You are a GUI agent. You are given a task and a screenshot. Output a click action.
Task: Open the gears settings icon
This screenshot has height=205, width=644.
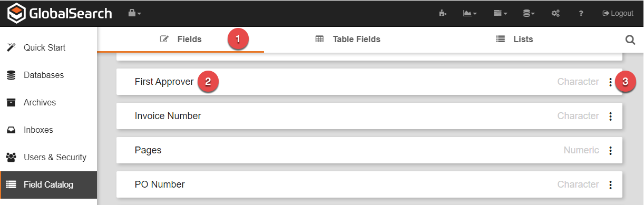pos(555,13)
